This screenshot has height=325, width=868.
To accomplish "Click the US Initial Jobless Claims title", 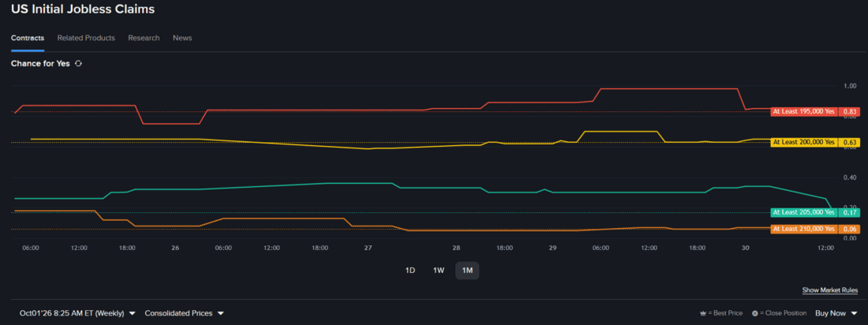I will (x=83, y=9).
